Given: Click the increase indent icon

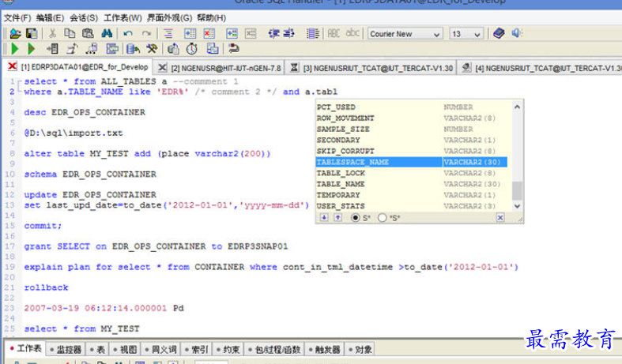Looking at the screenshot, I should (288, 34).
